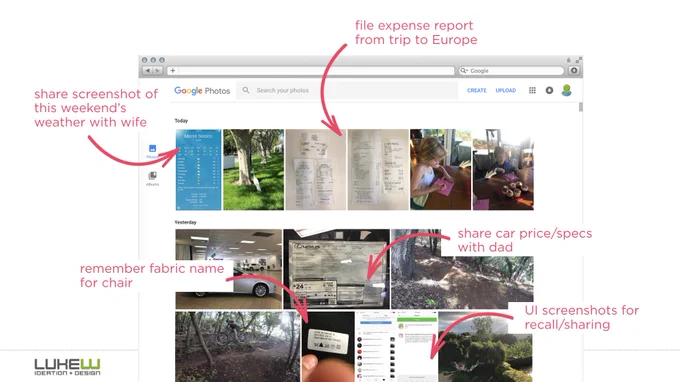The width and height of the screenshot is (680, 382).
Task: Open the green shrubs landscape photo
Action: pos(486,347)
